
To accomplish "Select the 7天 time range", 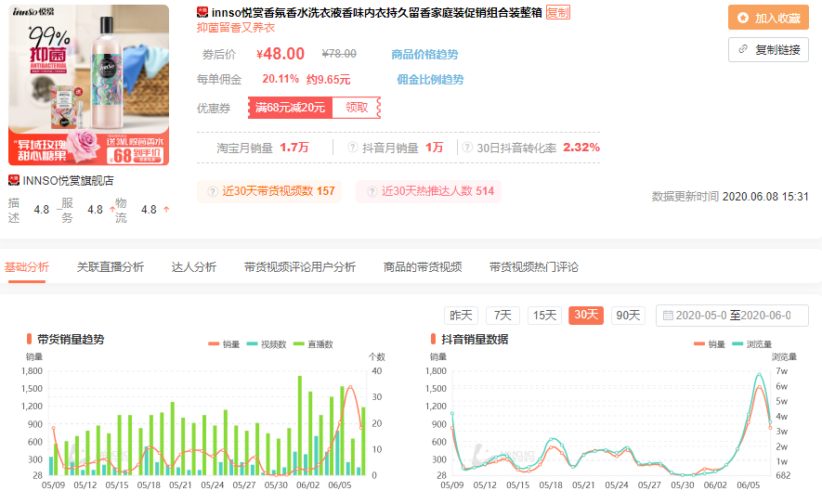I will (502, 316).
